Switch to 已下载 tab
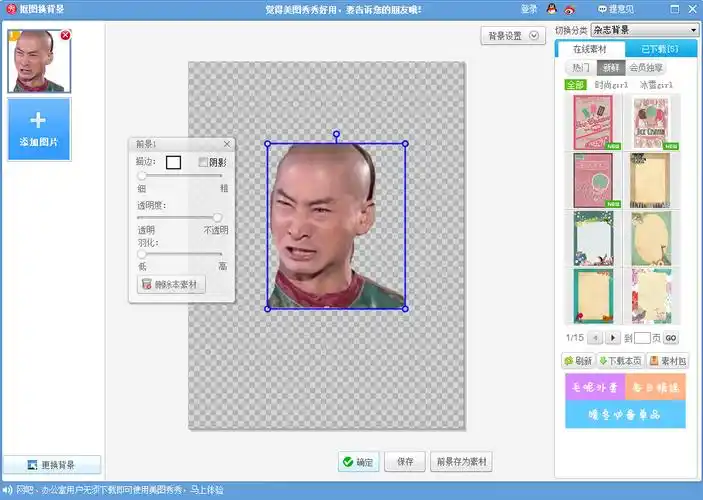Screen dimensions: 703x500 point(660,49)
